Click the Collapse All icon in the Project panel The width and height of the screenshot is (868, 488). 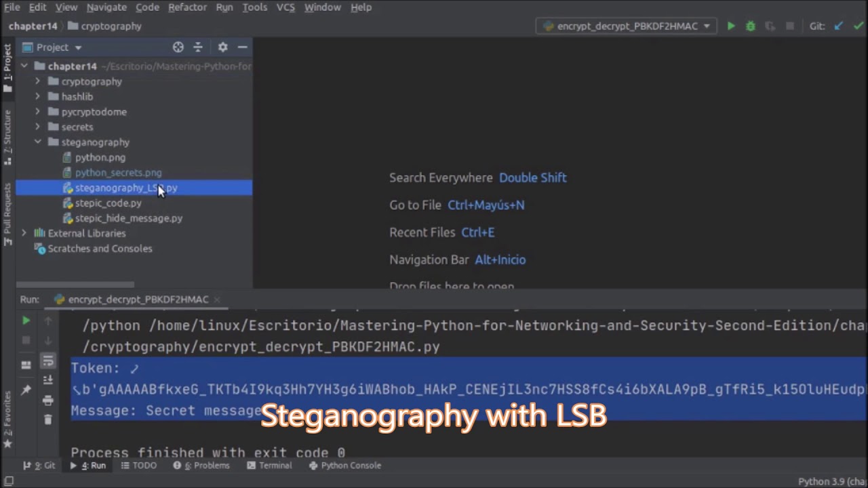[x=198, y=47]
